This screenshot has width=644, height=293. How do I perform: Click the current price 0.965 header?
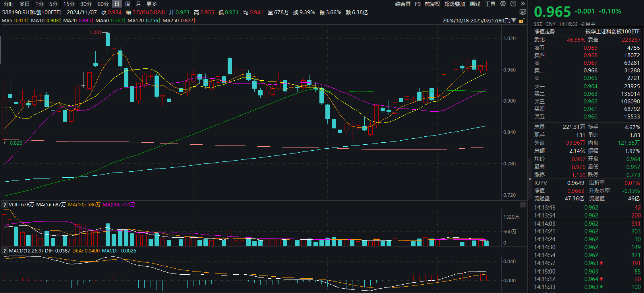click(x=552, y=12)
